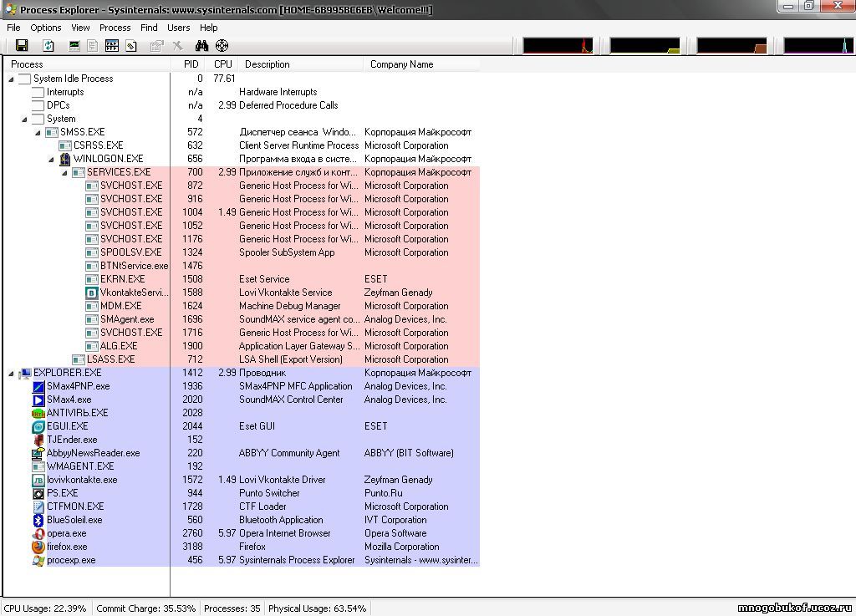856x616 pixels.
Task: Select the SMax4PNP.exe process
Action: (x=256, y=386)
